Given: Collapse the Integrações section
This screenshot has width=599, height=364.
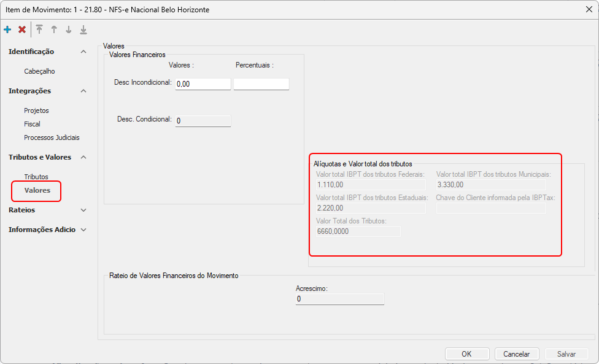Looking at the screenshot, I should pos(83,91).
